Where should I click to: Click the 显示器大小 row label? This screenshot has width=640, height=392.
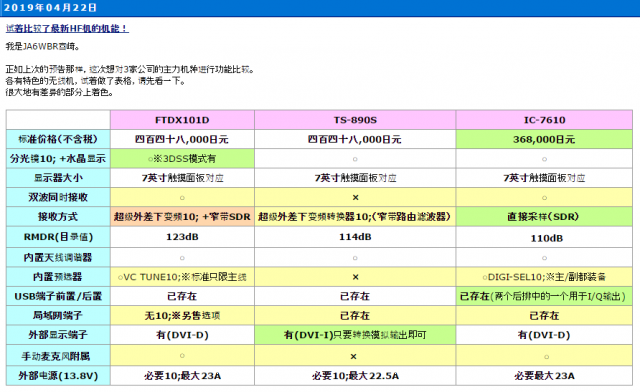click(58, 178)
